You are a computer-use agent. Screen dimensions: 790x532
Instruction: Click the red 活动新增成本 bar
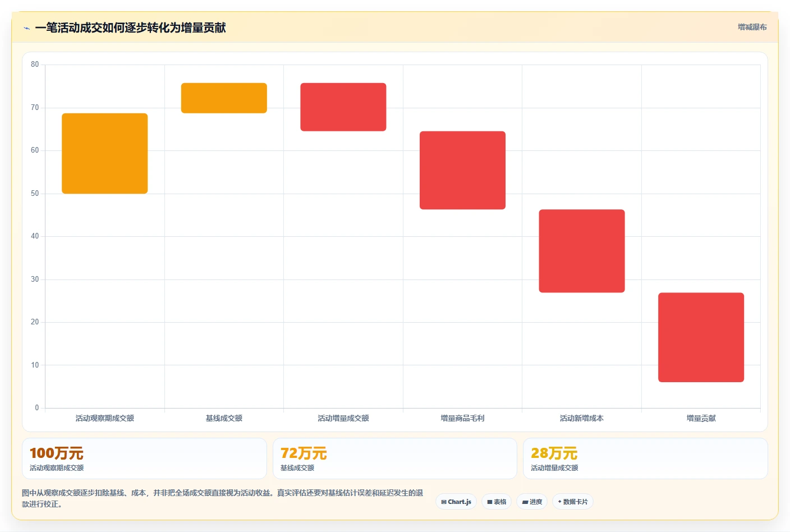click(582, 251)
